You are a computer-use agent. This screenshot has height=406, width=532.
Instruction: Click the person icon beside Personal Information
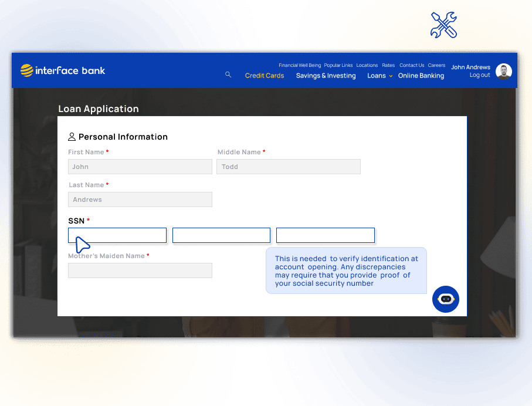click(72, 137)
